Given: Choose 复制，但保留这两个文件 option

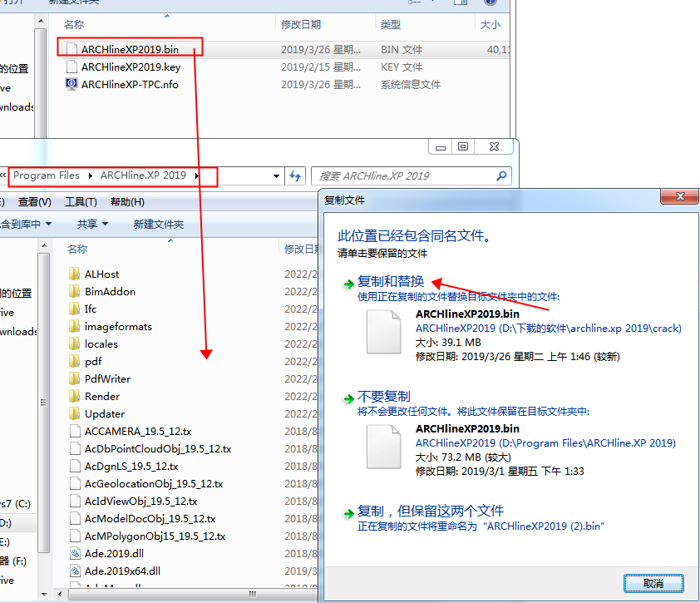Looking at the screenshot, I should 431,511.
